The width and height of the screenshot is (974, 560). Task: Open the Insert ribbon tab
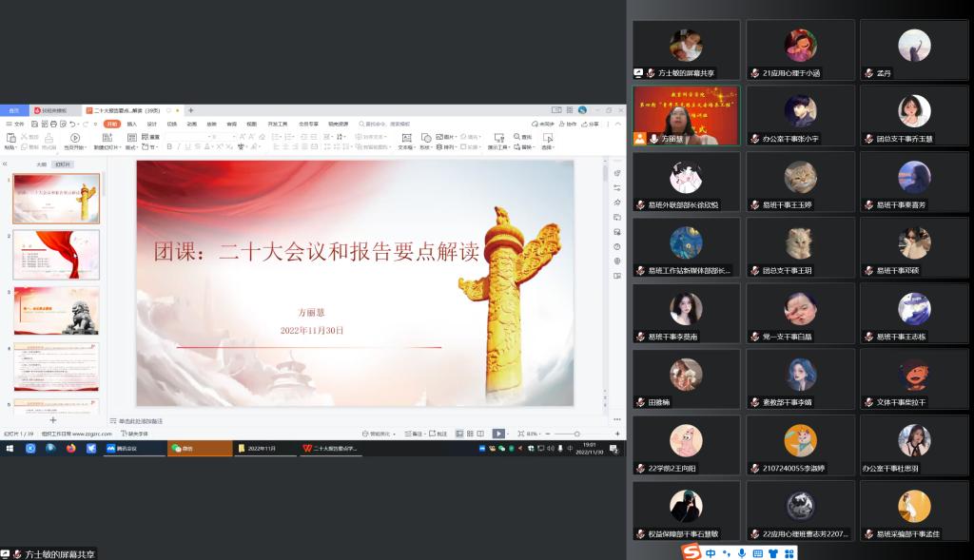click(132, 124)
